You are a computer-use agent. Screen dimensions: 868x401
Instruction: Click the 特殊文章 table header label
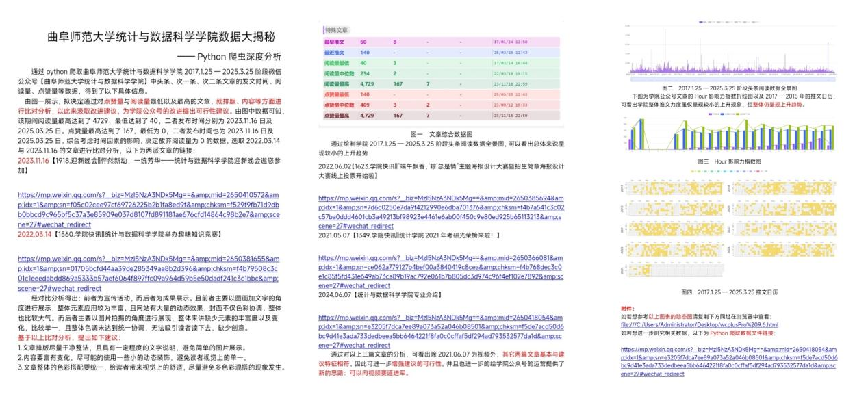click(x=337, y=30)
